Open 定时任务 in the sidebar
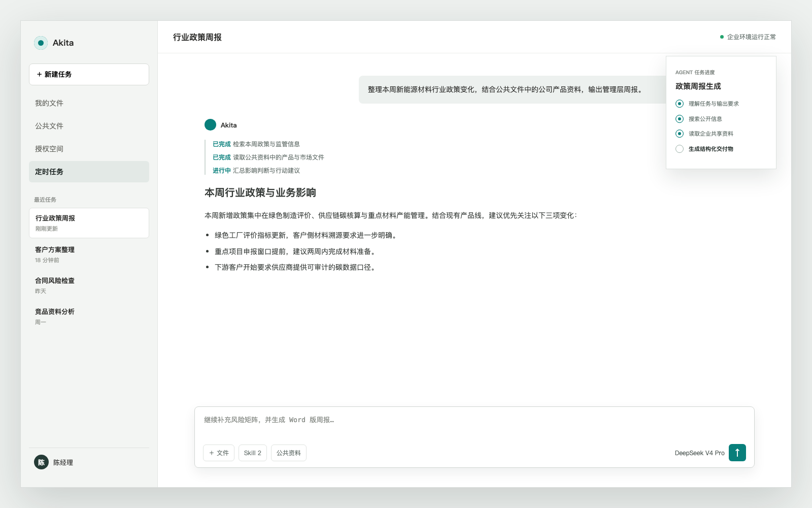 point(89,172)
